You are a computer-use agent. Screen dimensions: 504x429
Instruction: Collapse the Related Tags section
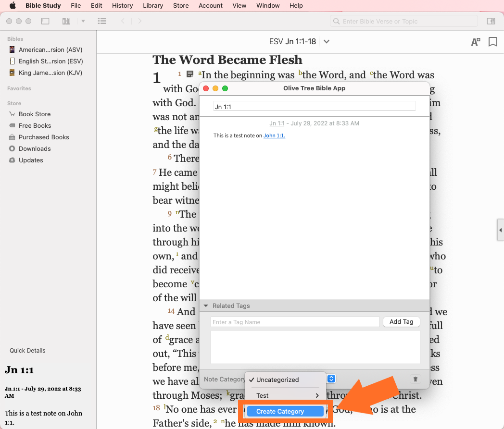point(206,306)
